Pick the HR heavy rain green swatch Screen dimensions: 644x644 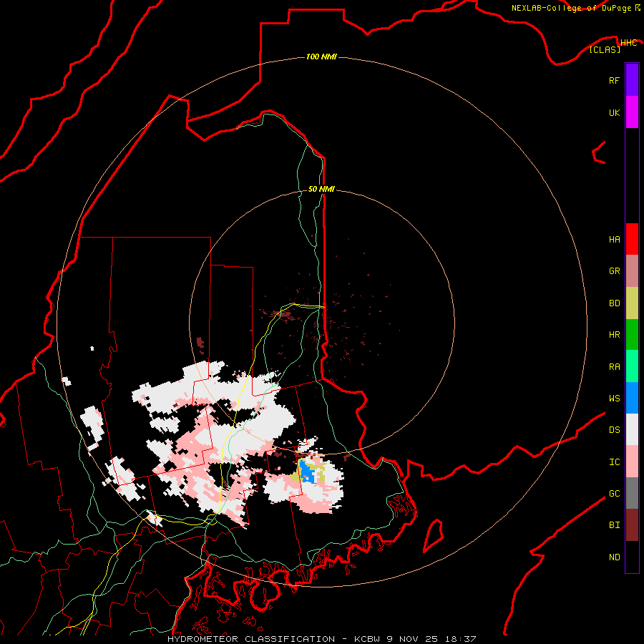coord(632,335)
